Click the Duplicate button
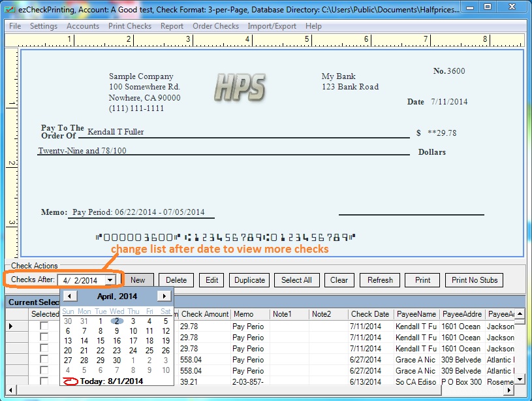The width and height of the screenshot is (532, 401). (249, 280)
